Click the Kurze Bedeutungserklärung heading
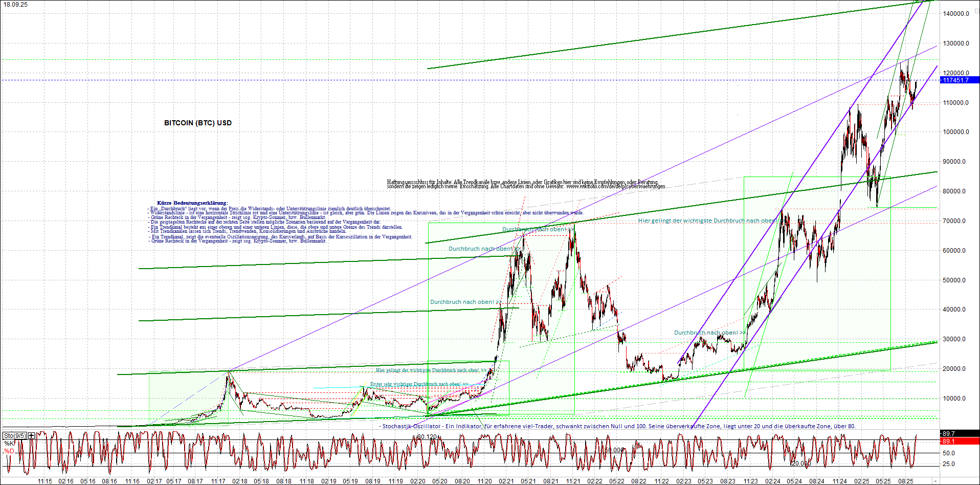This screenshot has width=980, height=485. point(192,203)
